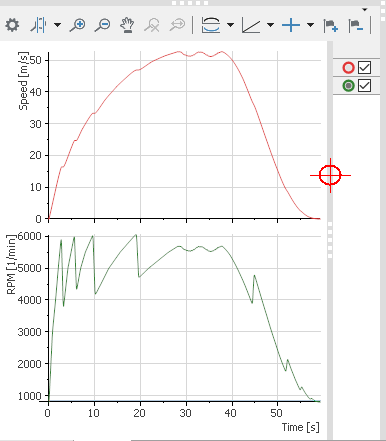Click the add flag marker icon
The height and width of the screenshot is (441, 386).
click(331, 26)
